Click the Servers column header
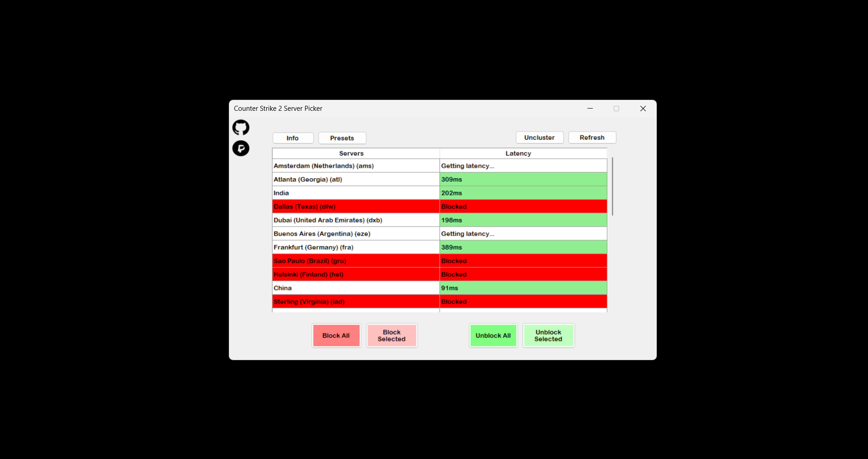The height and width of the screenshot is (459, 868). [351, 153]
